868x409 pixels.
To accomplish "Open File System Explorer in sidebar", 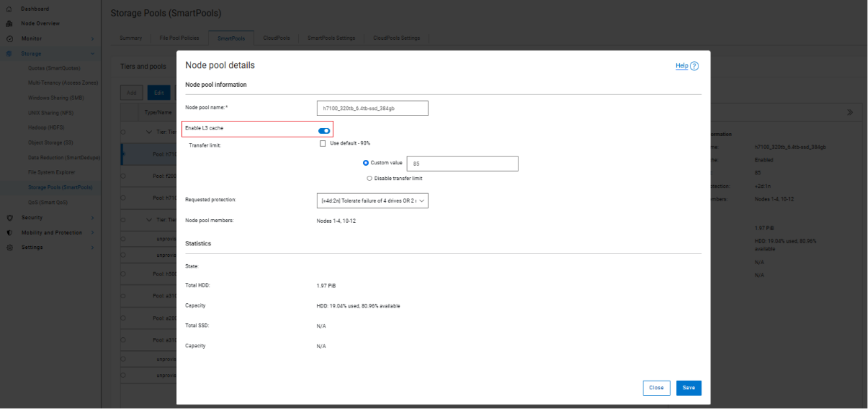I will tap(52, 172).
